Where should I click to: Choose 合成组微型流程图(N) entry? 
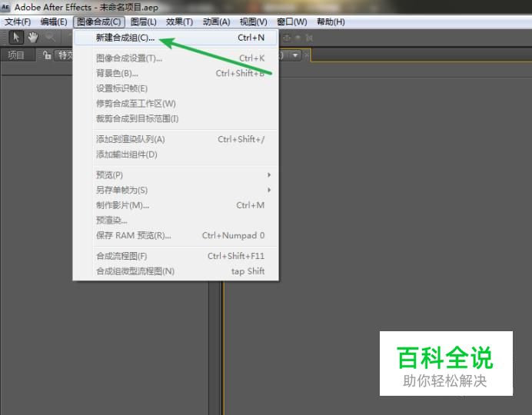coord(176,271)
